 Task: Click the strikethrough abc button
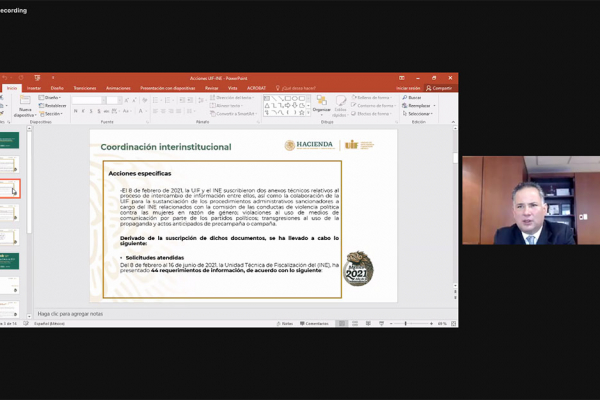106,111
